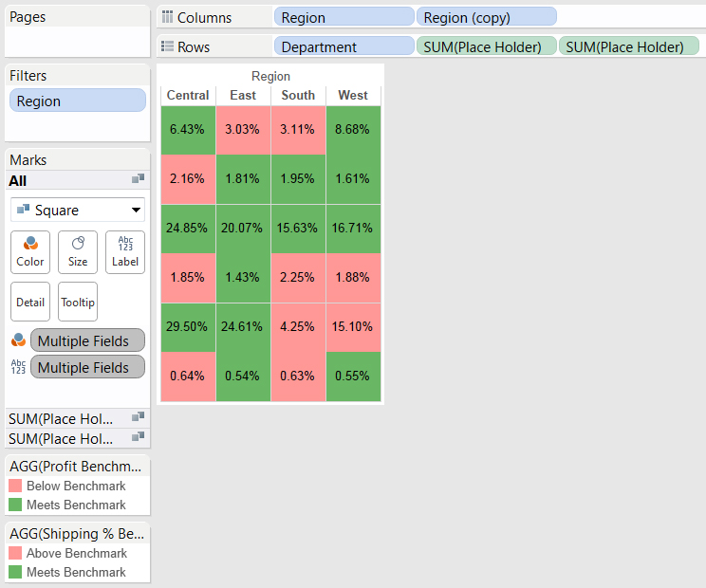The image size is (706, 588).
Task: Open the Detail mark card
Action: point(30,302)
